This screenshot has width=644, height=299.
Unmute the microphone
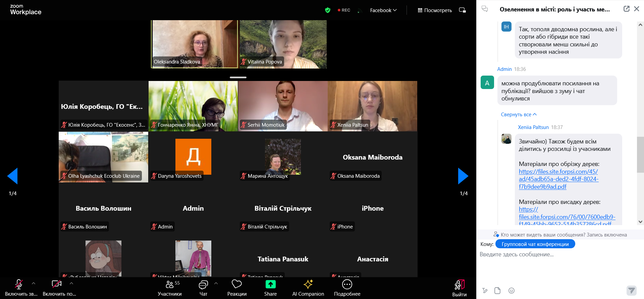coord(19,285)
